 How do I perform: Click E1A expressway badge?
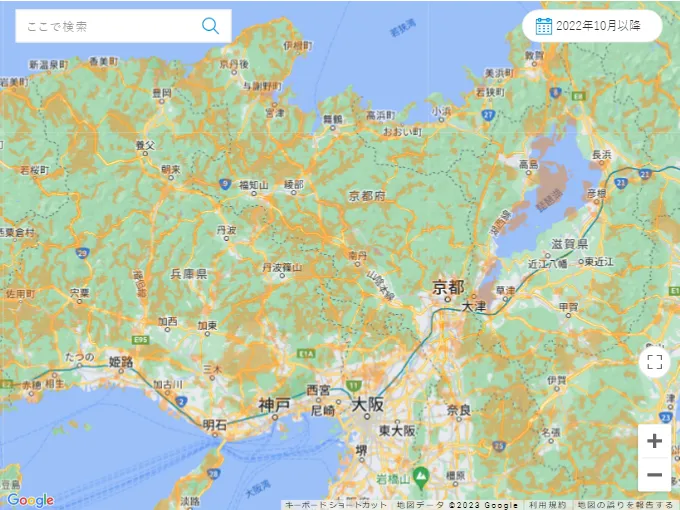306,354
